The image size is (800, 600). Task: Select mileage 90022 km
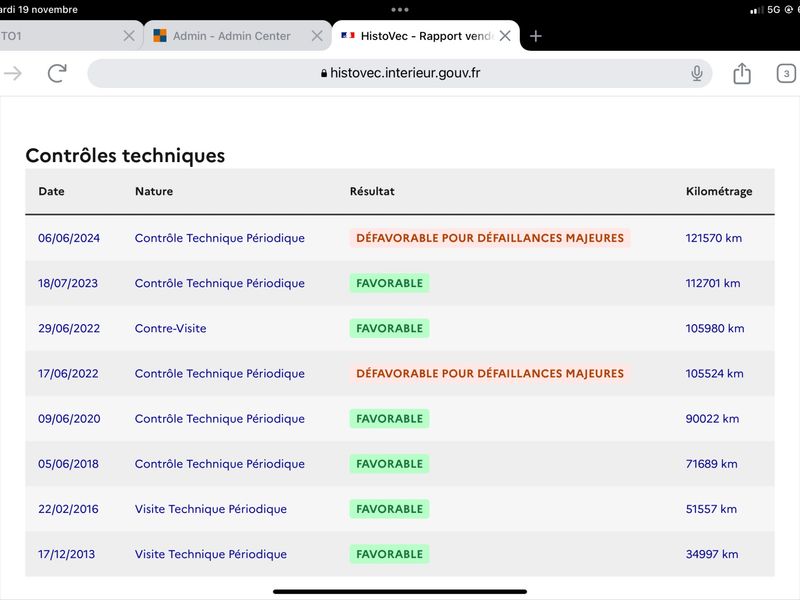click(712, 419)
